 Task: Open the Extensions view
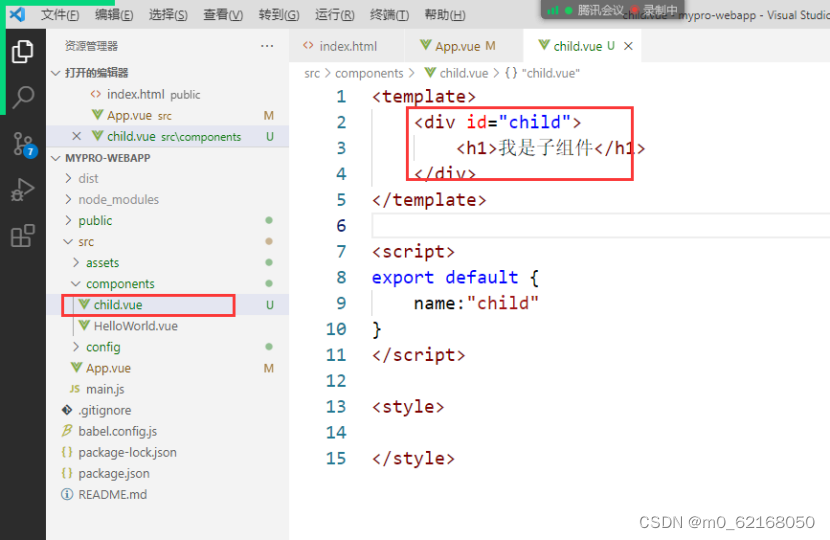point(23,236)
